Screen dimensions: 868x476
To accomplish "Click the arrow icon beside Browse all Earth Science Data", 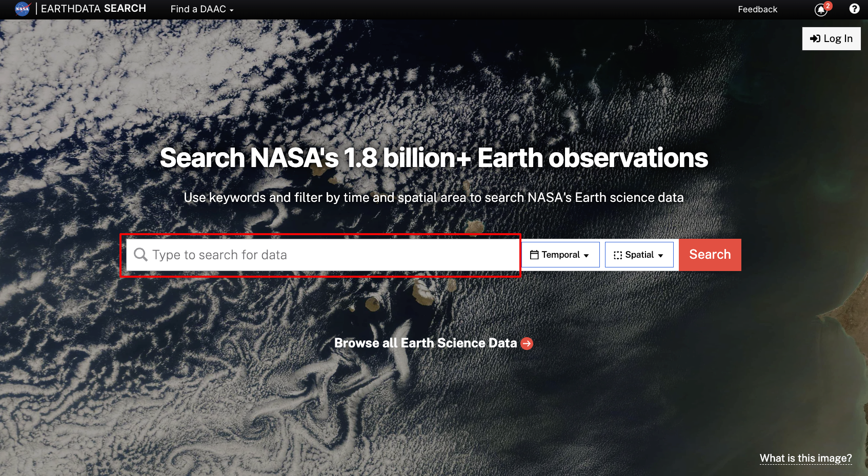I will pos(526,343).
